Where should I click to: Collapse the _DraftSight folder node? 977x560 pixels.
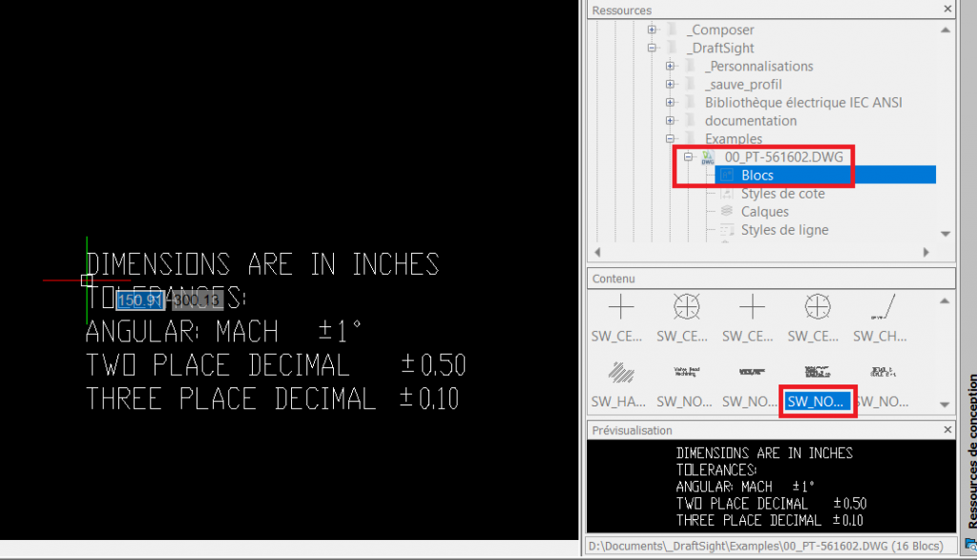pos(652,48)
